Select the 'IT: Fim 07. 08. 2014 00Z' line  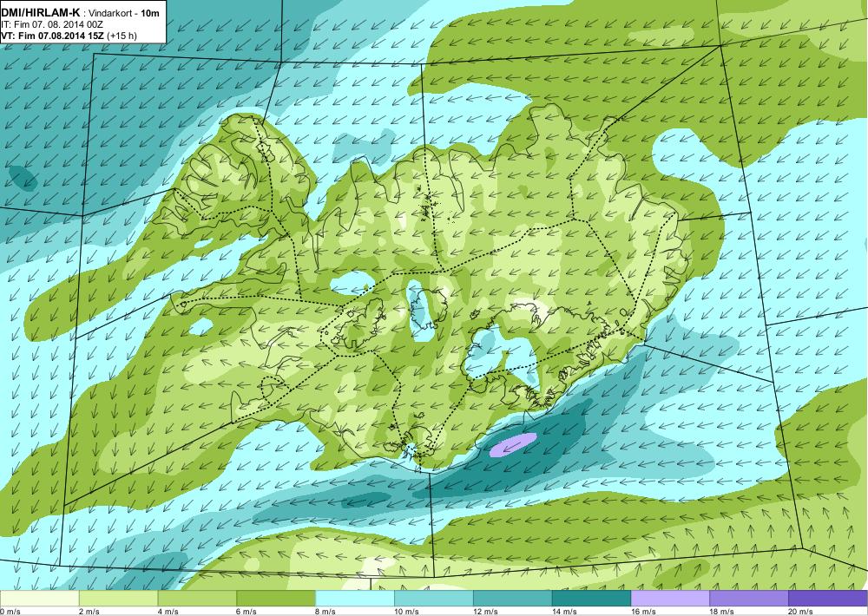click(52, 24)
